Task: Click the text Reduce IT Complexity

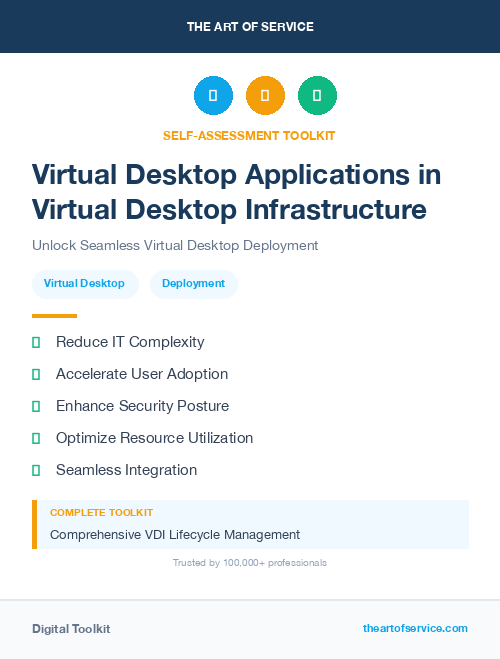Action: (130, 342)
